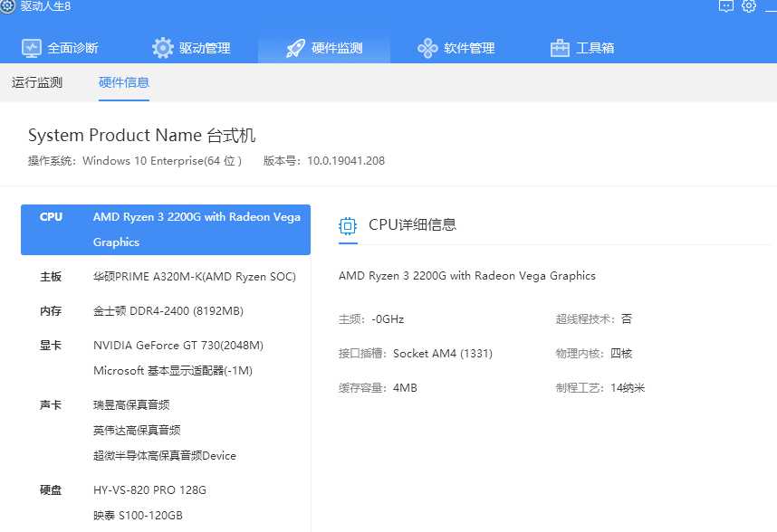Image resolution: width=777 pixels, height=532 pixels.
Task: Open the 工具箱 tab
Action: click(583, 48)
